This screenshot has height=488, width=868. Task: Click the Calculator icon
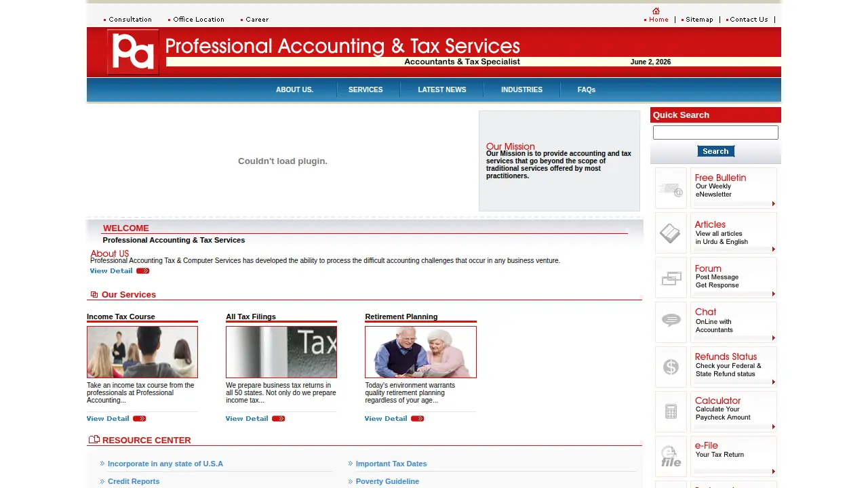point(671,411)
